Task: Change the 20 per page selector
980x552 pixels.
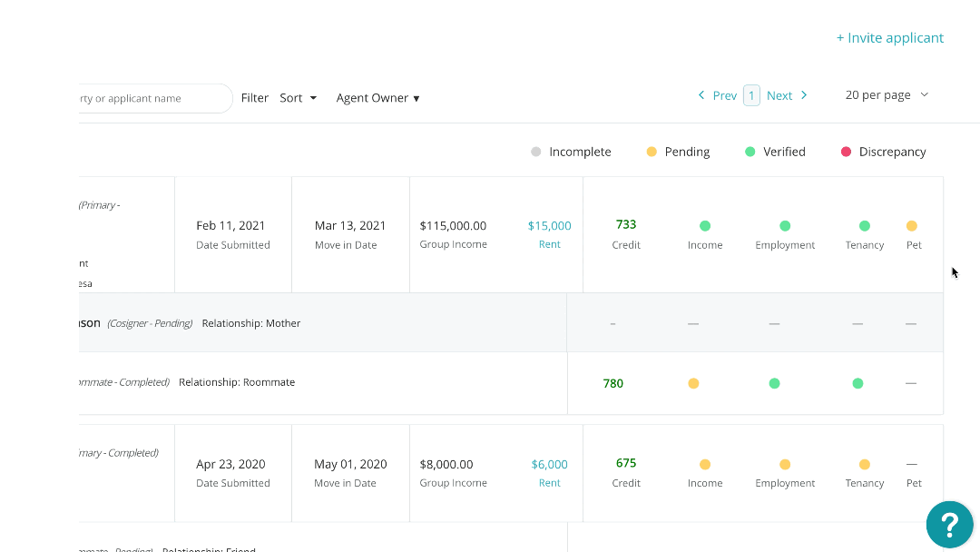Action: click(x=887, y=95)
